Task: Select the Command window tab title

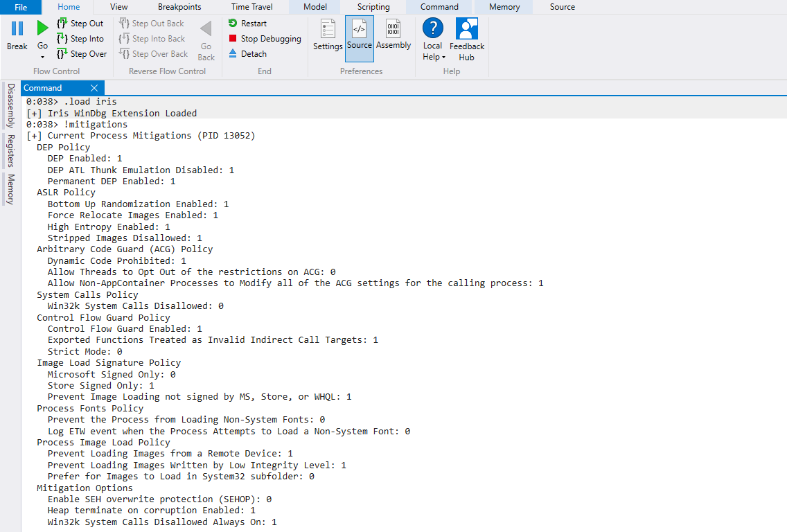Action: 43,88
